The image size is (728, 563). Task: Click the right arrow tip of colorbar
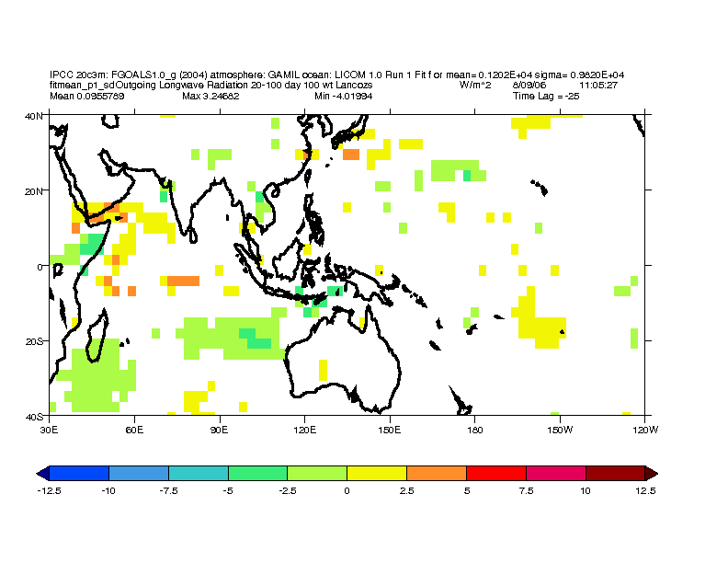(653, 473)
